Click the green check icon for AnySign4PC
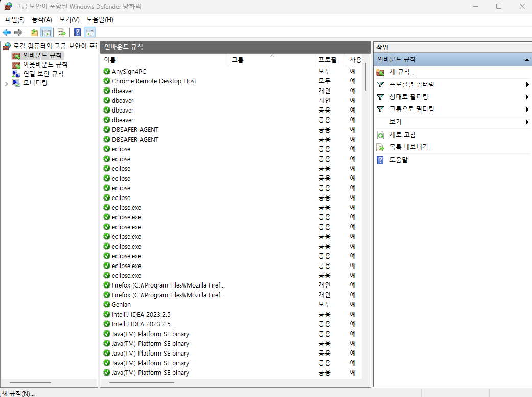Image resolution: width=532 pixels, height=397 pixels. tap(107, 71)
